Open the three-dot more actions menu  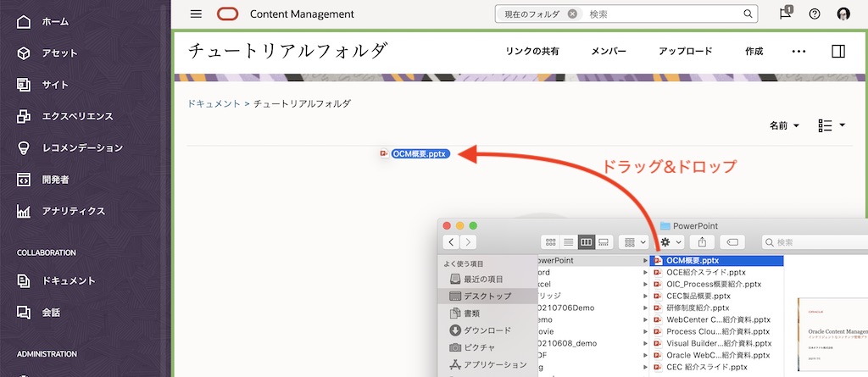[798, 52]
